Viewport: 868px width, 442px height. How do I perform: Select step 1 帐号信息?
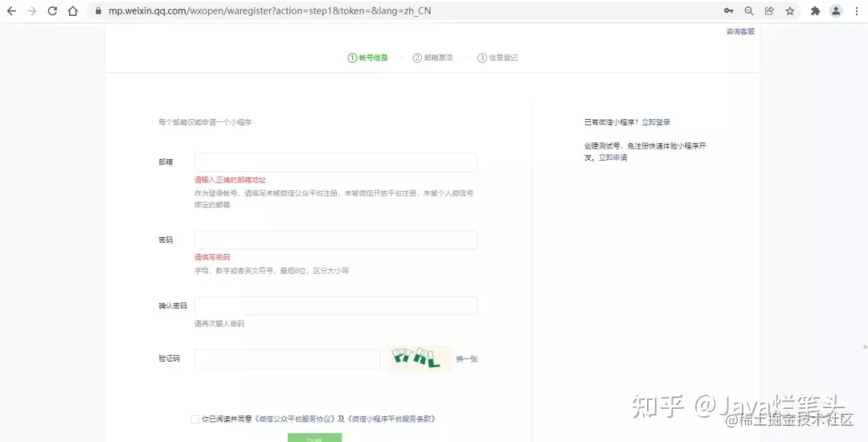coord(367,58)
